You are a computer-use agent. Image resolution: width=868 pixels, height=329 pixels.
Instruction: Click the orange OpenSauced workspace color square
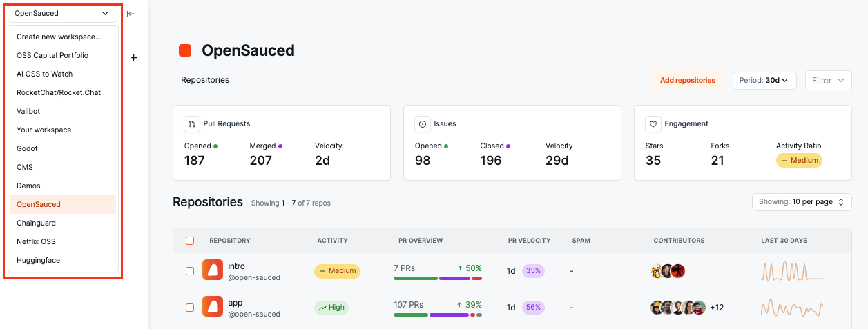pyautogui.click(x=185, y=50)
